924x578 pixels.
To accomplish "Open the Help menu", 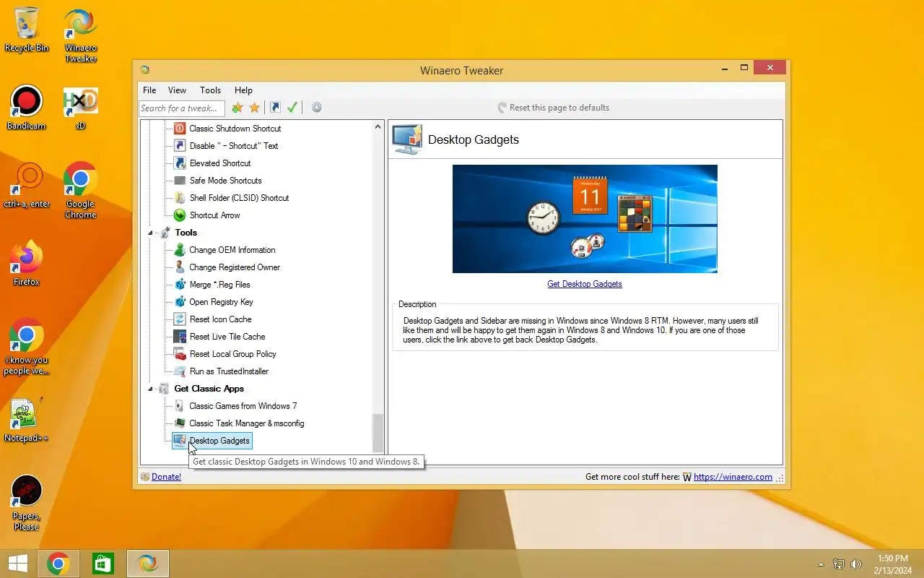I will coord(243,90).
